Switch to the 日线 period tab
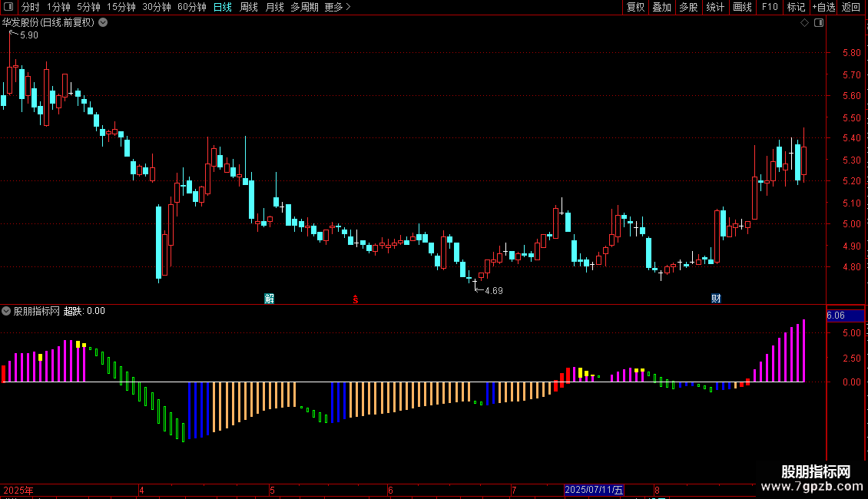Screen dimensions: 868x499 point(223,7)
